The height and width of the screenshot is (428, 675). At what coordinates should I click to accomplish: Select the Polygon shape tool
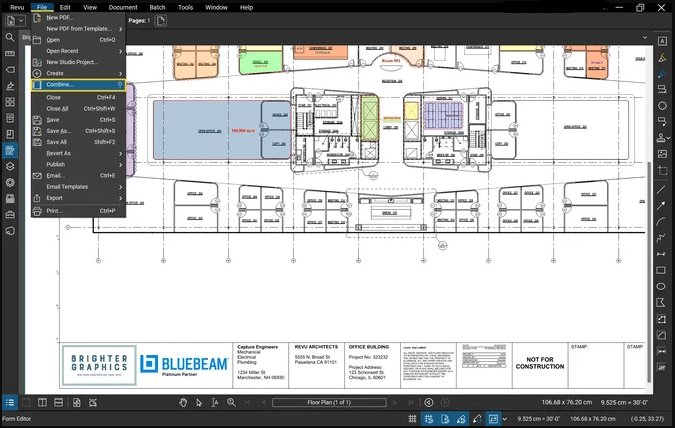[x=661, y=303]
